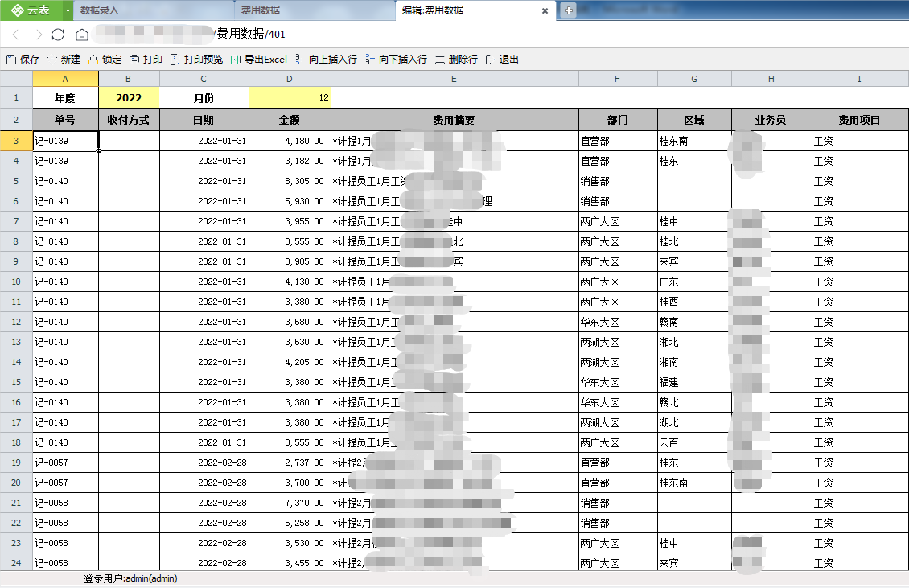Click region cell 桂东南 in row 3
Screen dimensions: 909x588
694,141
